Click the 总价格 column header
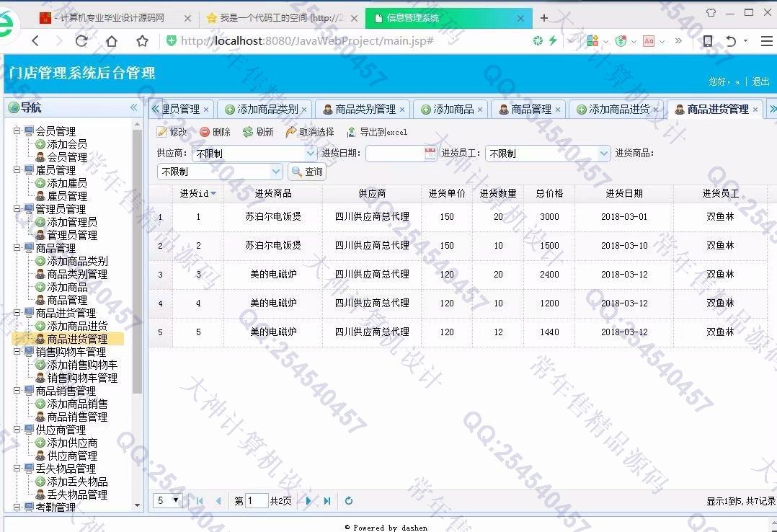This screenshot has height=532, width=777. coord(549,193)
